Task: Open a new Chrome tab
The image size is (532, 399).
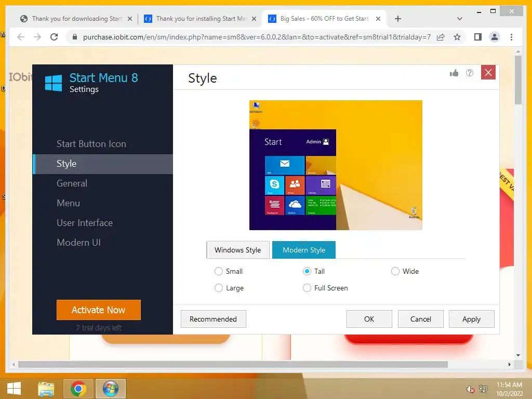Action: [398, 19]
